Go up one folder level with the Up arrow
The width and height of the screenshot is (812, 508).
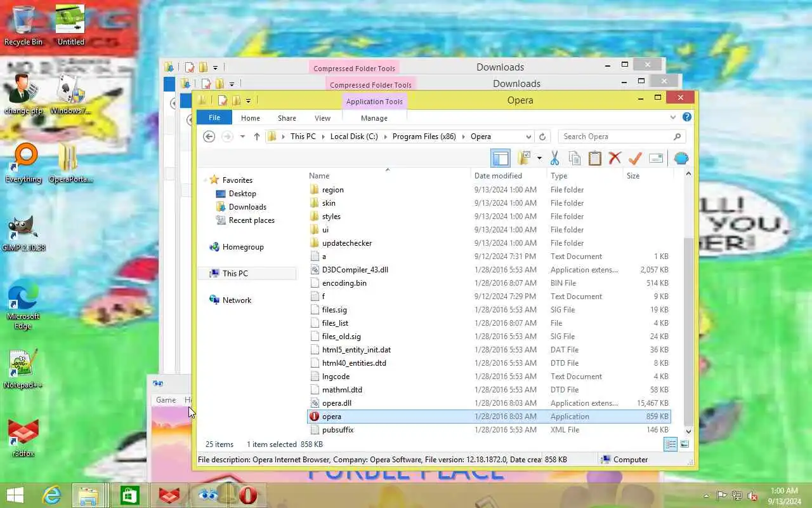[256, 137]
